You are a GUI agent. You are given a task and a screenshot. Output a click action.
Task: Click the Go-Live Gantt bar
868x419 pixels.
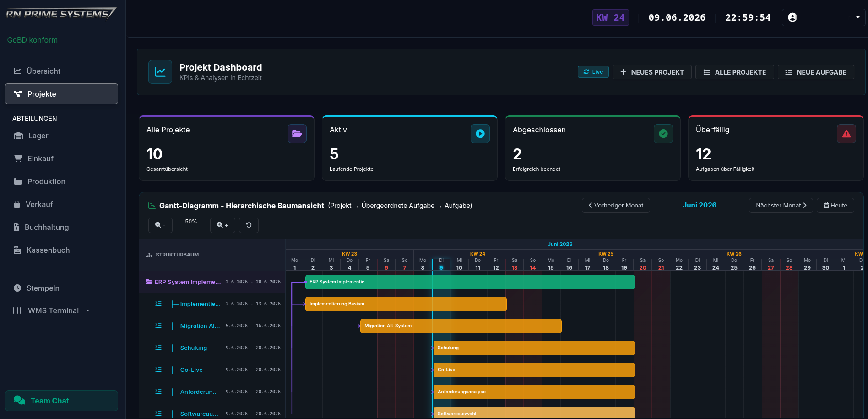[534, 370]
